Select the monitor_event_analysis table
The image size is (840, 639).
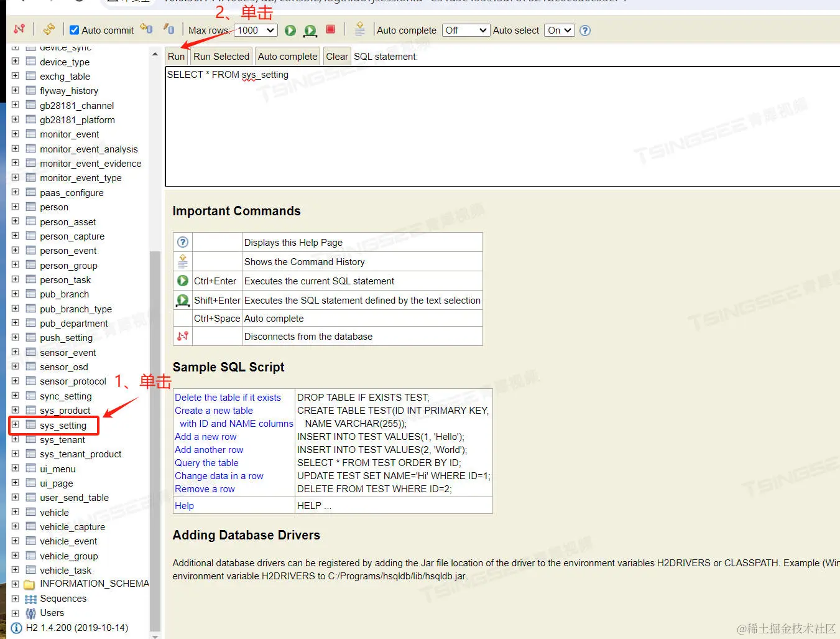(x=89, y=149)
